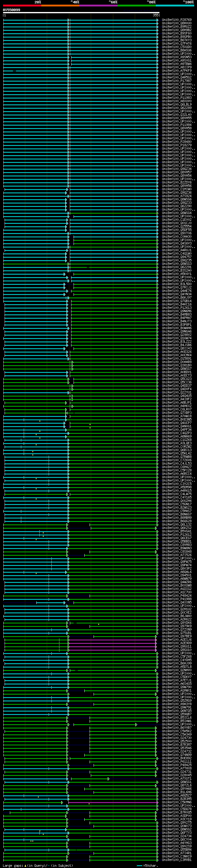Click hit UniRef100_A8BJP1
The height and width of the screenshot is (868, 197).
(x=177, y=402)
